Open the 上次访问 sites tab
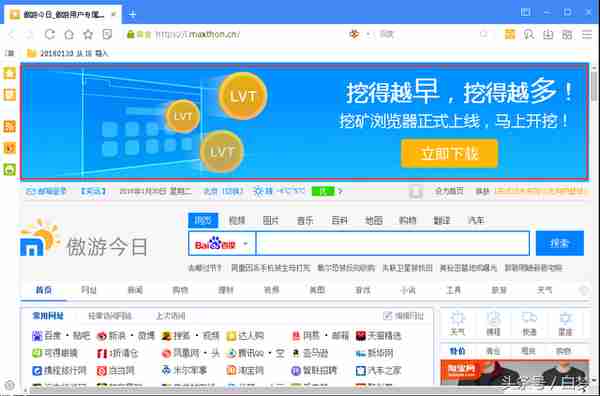The height and width of the screenshot is (396, 600). [x=171, y=316]
